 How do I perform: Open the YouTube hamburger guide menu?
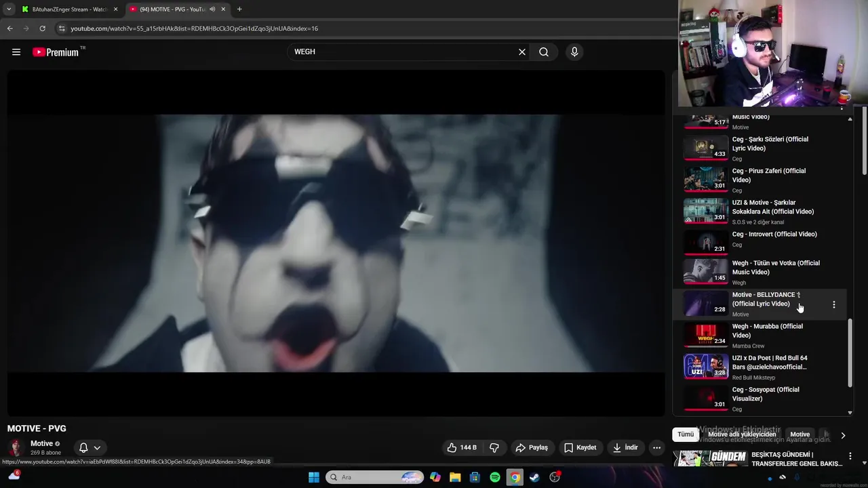[x=16, y=52]
